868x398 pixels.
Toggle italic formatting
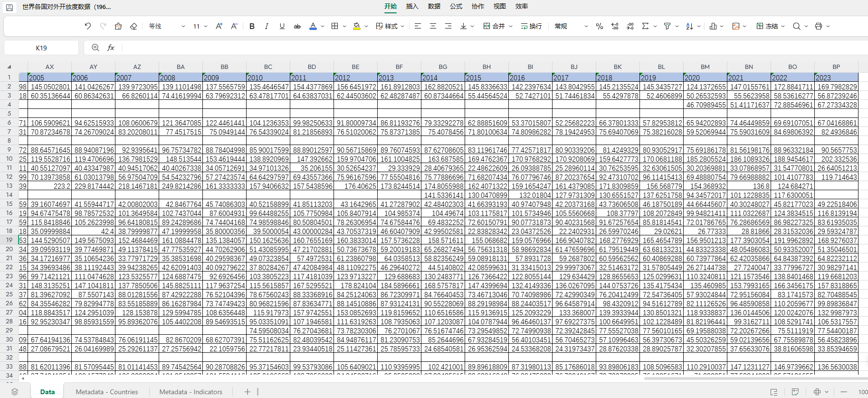267,26
